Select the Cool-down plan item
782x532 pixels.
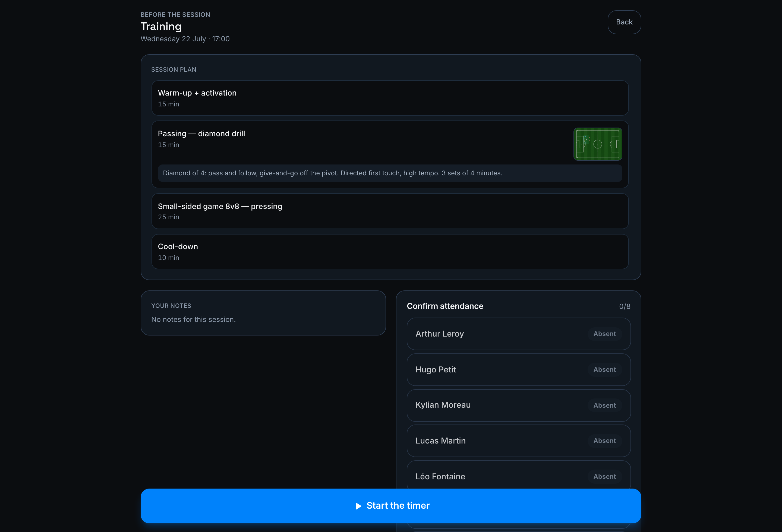point(390,252)
